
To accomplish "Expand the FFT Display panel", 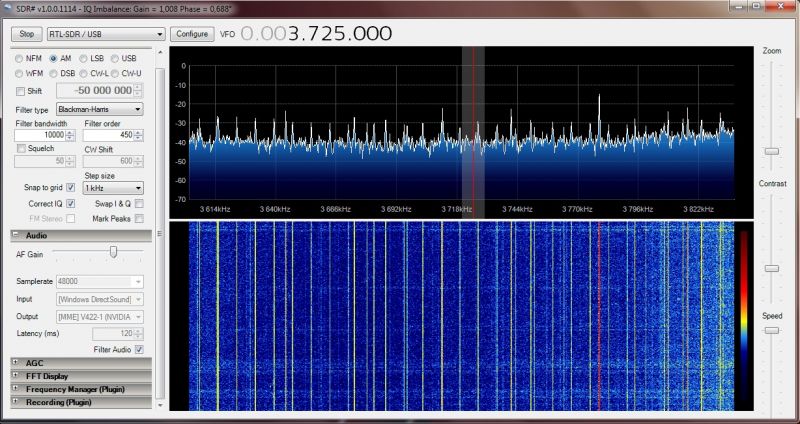I will tap(16, 376).
